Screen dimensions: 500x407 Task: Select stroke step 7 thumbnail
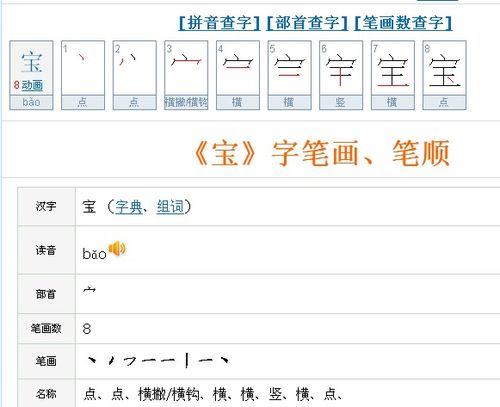[x=393, y=75]
